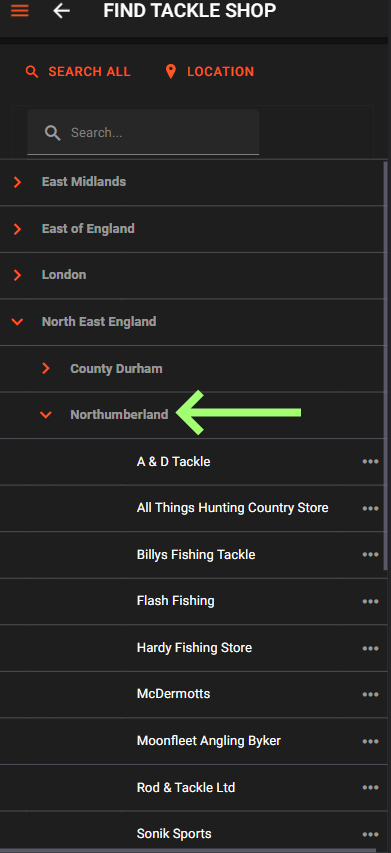Open more options for McDermotts
The height and width of the screenshot is (853, 391).
[370, 694]
